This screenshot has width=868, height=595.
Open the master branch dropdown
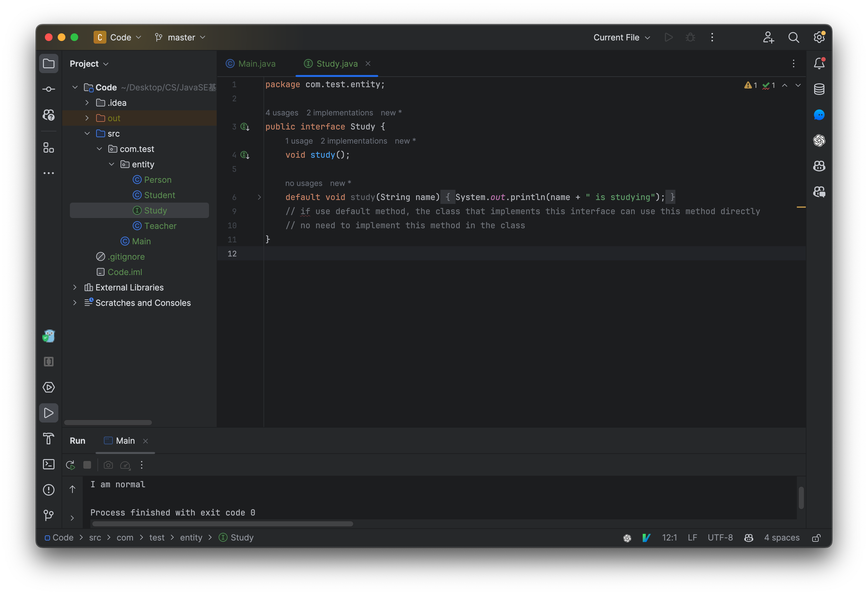pos(180,38)
